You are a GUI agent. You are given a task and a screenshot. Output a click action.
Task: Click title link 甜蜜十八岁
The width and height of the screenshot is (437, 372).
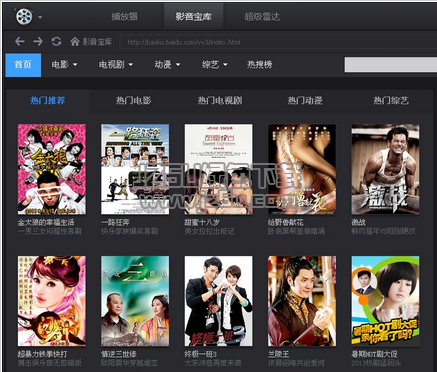coord(202,222)
